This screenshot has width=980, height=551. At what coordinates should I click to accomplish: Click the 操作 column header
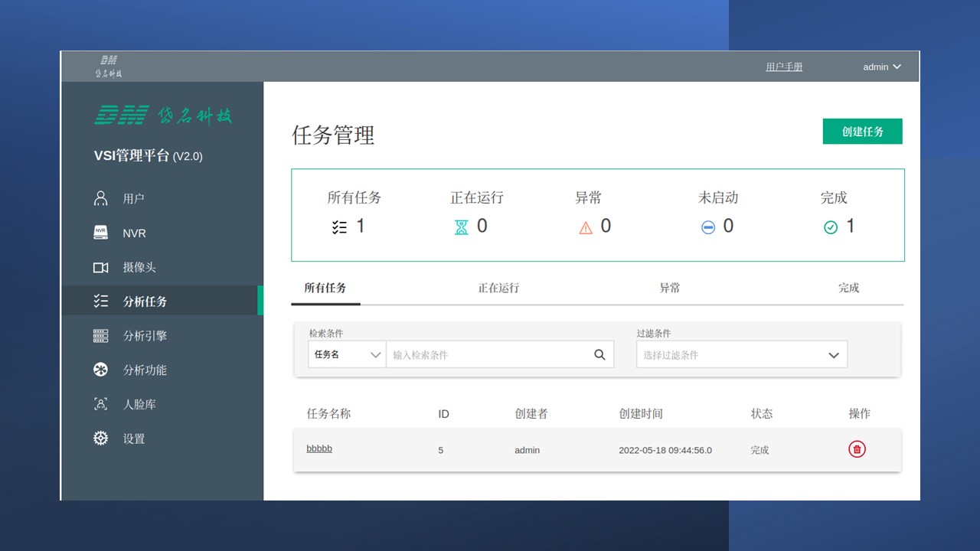coord(859,413)
